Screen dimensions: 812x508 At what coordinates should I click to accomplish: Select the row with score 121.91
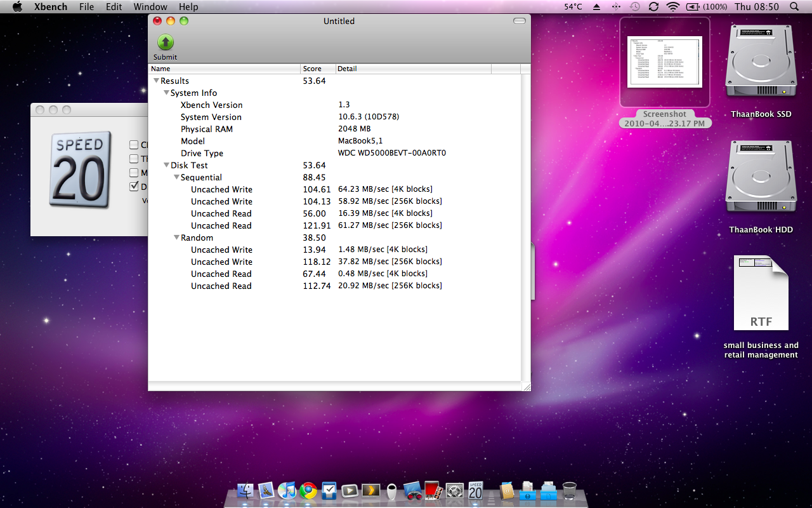[x=334, y=225]
